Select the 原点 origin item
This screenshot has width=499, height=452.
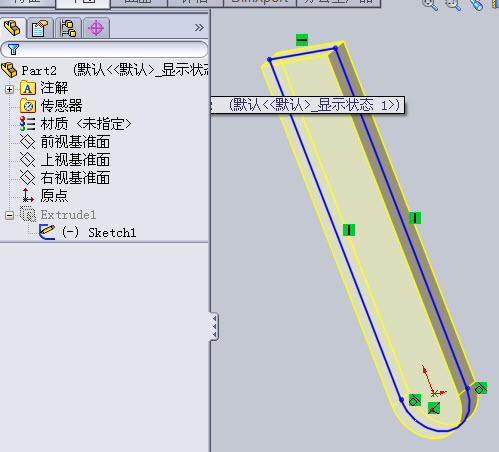pyautogui.click(x=54, y=196)
